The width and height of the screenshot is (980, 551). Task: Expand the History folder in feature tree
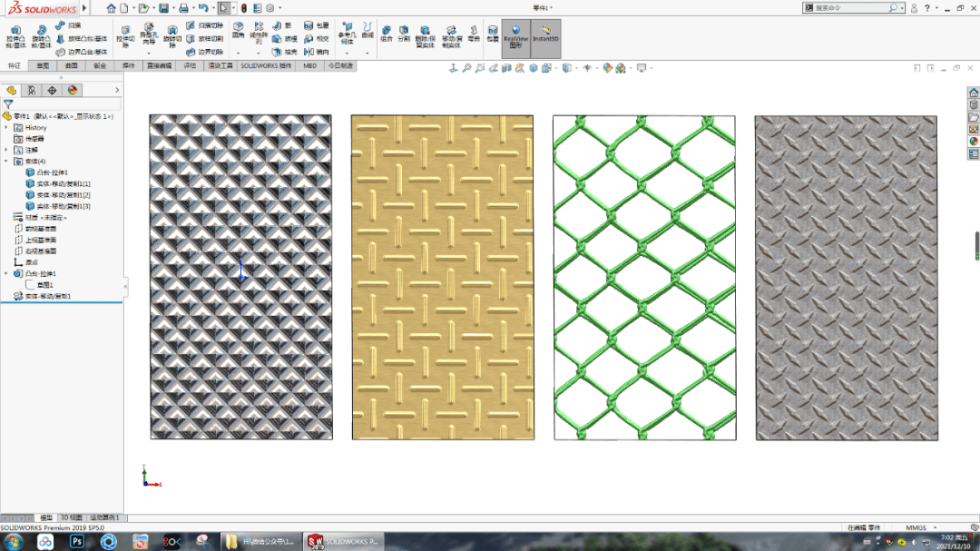pyautogui.click(x=6, y=128)
